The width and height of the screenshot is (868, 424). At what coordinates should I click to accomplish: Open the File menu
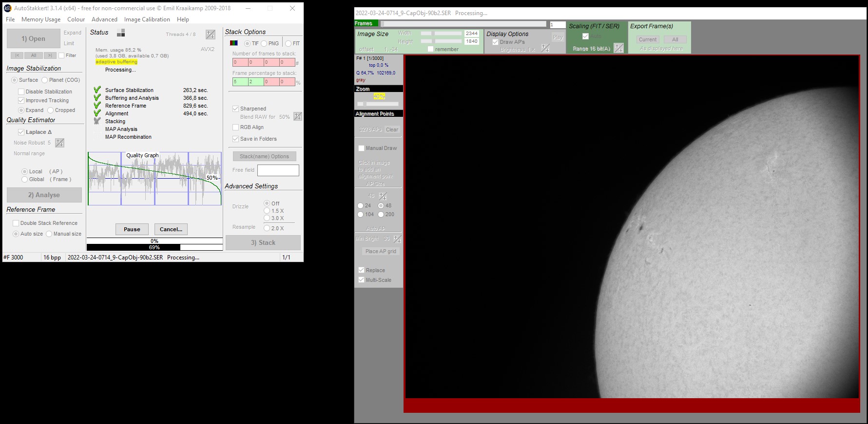10,19
